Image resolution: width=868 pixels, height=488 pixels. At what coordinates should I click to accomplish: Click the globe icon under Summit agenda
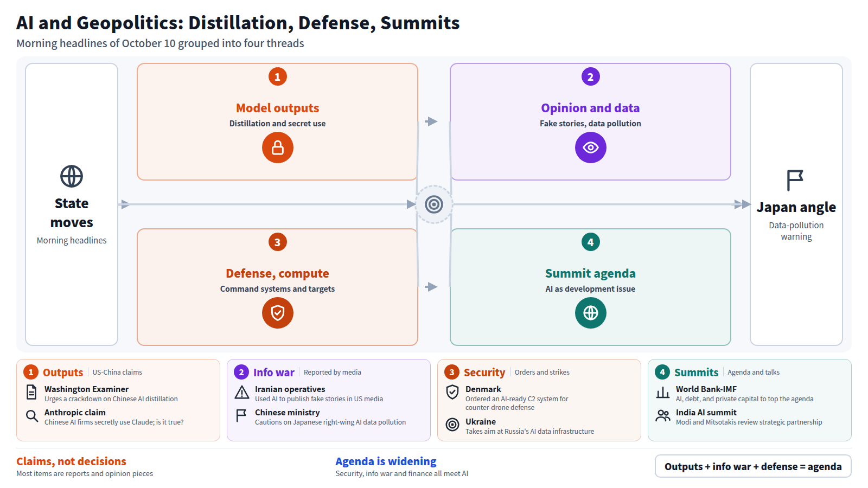[591, 313]
